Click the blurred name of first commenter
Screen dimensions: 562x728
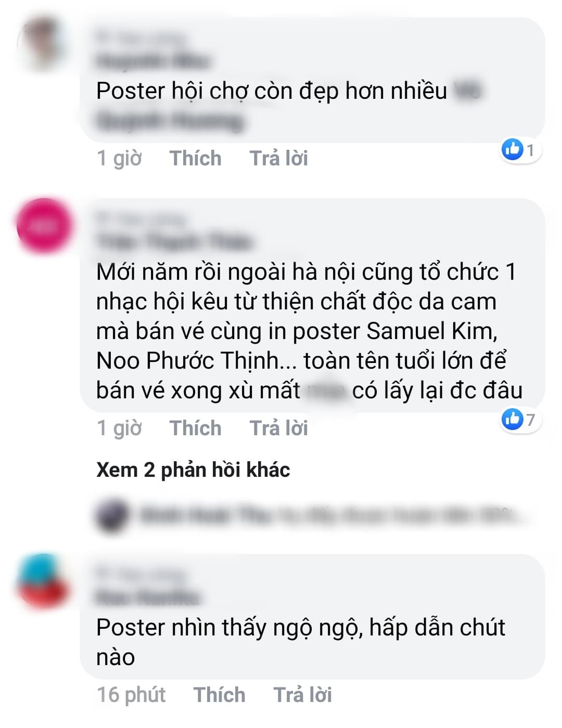click(x=153, y=61)
